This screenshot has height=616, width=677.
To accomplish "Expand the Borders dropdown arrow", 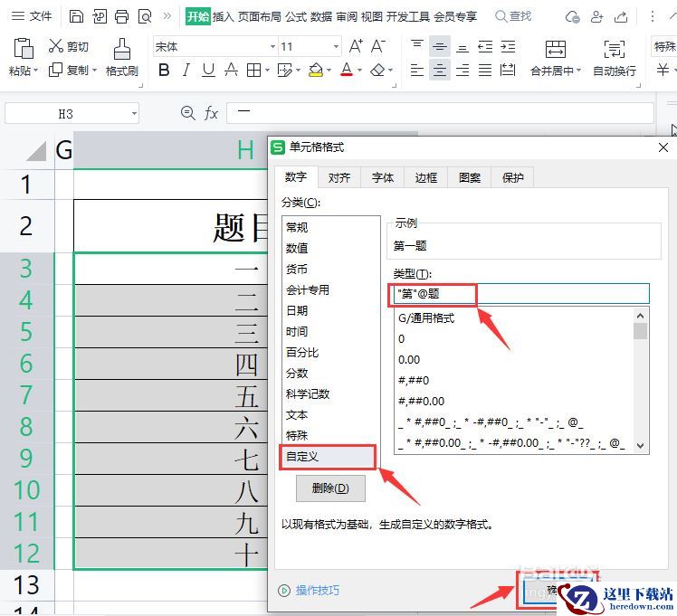I will pyautogui.click(x=267, y=70).
